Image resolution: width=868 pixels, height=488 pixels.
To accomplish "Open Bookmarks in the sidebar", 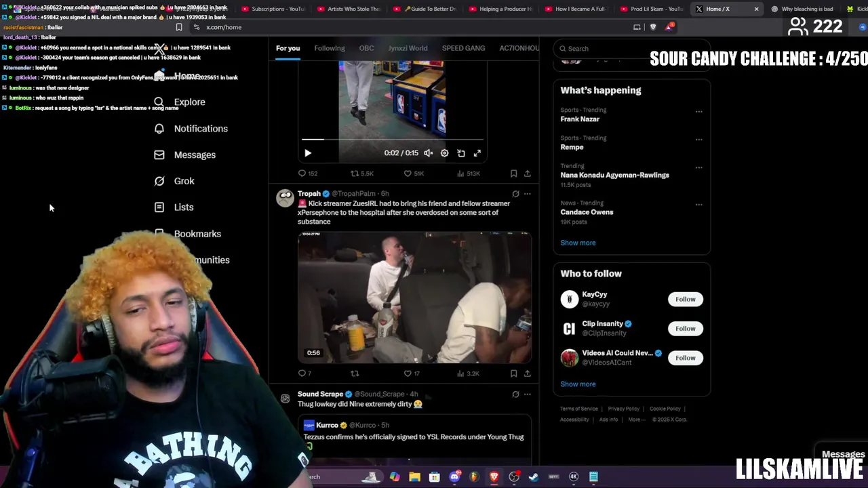I will 187,234.
